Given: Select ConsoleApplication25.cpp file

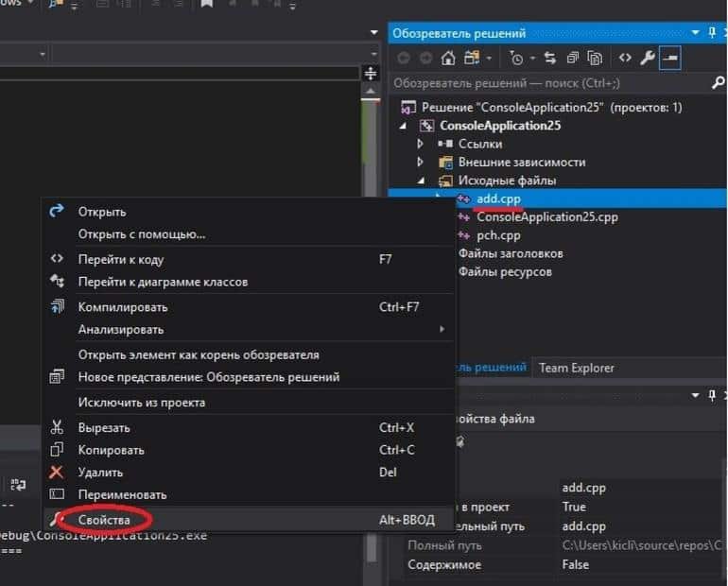Looking at the screenshot, I should (x=547, y=217).
